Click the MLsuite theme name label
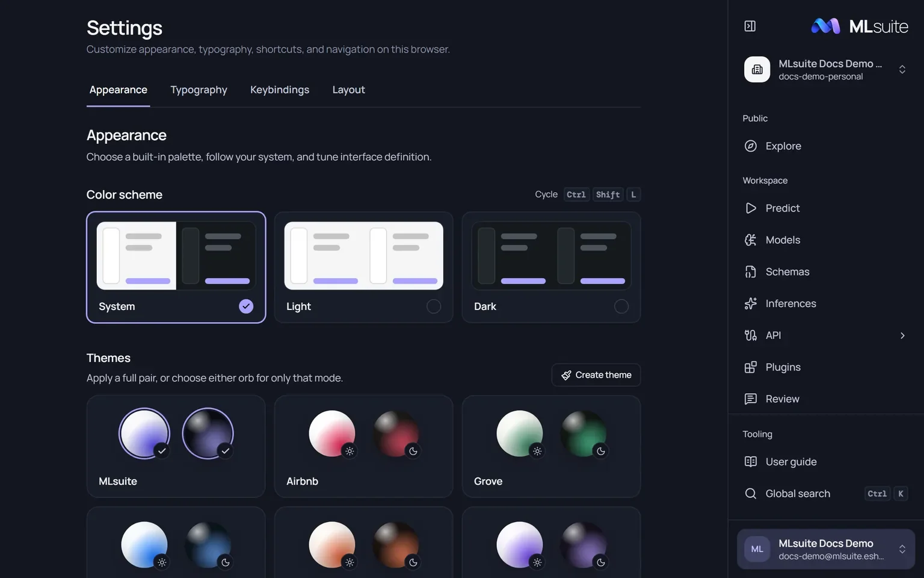 coord(118,481)
